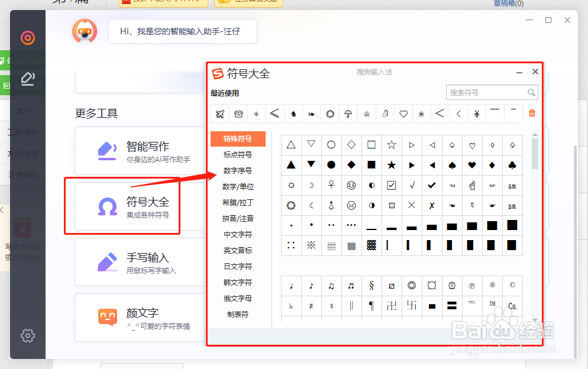Insert the solid spade suit symbol
This screenshot has height=369, width=588.
tap(452, 165)
